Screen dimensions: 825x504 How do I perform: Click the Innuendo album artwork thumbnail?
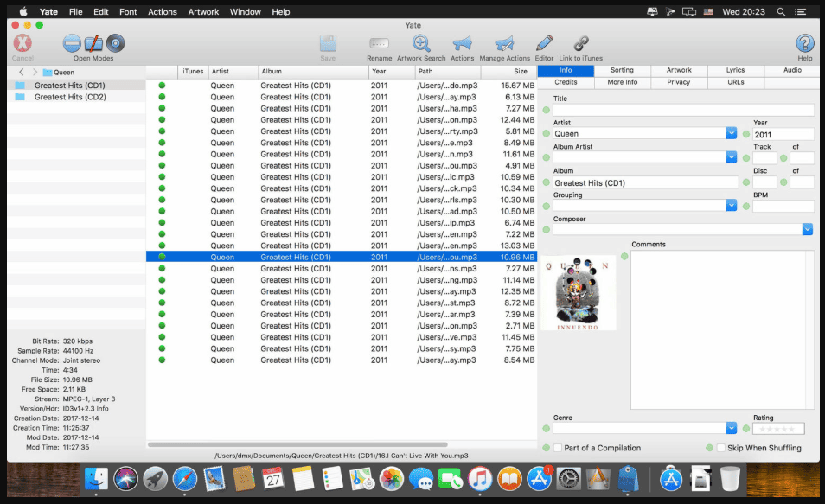pyautogui.click(x=578, y=294)
